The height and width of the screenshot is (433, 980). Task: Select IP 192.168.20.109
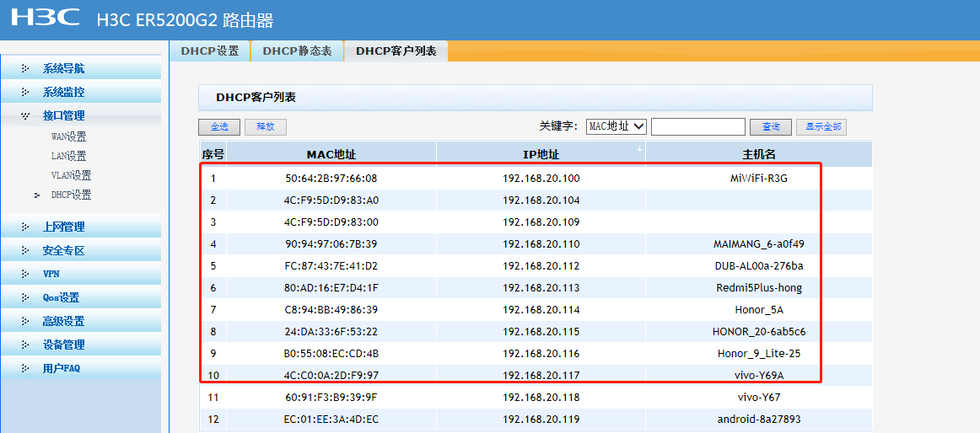coord(541,222)
